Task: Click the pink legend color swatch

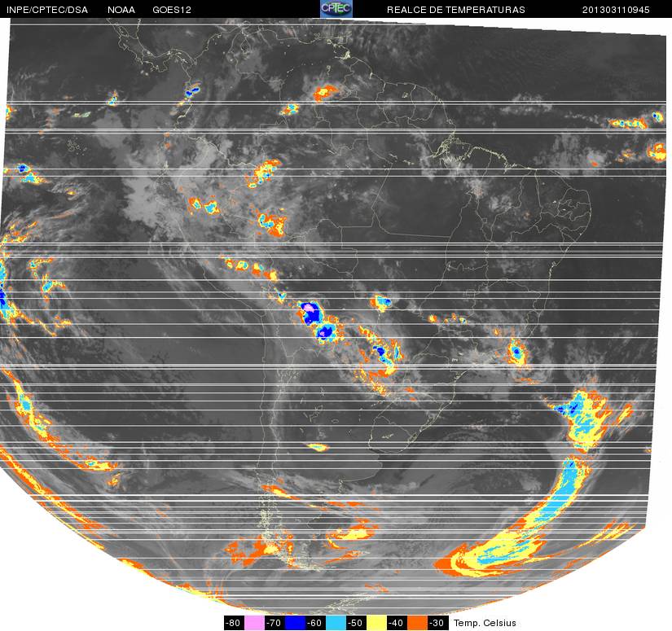Action: coord(254,623)
